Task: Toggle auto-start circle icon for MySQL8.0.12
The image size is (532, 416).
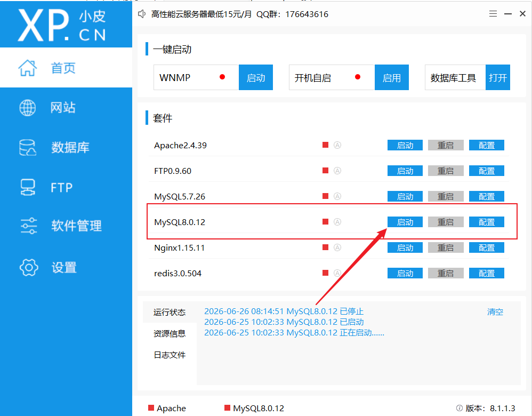Action: (x=337, y=222)
